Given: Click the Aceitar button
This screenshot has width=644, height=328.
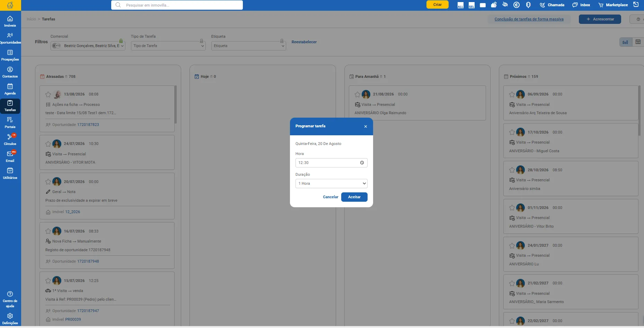Looking at the screenshot, I should point(354,197).
